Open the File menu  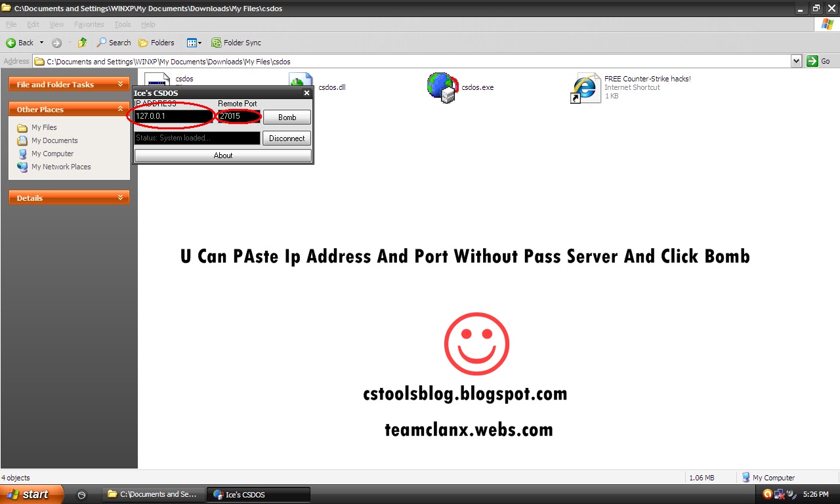11,24
